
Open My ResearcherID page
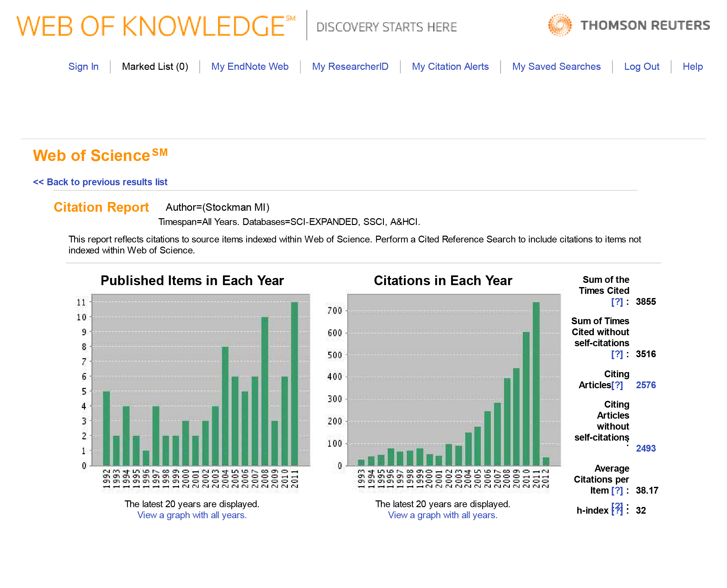tap(350, 66)
